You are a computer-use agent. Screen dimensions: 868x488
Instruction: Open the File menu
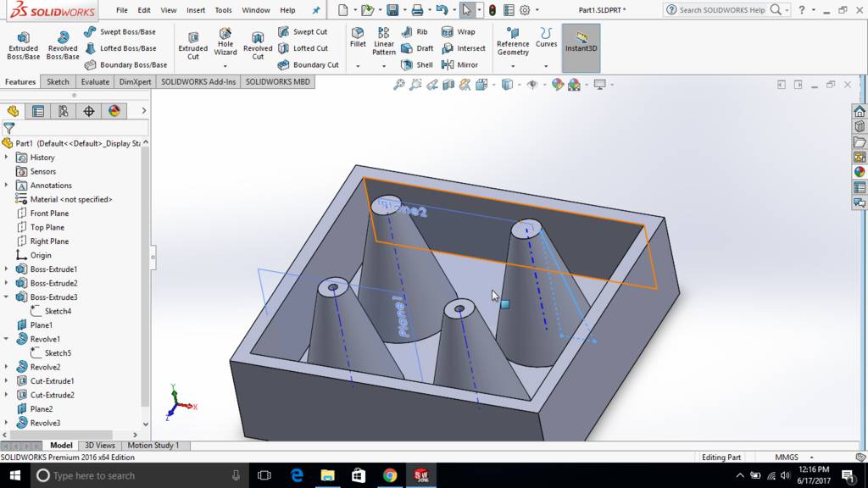[122, 10]
